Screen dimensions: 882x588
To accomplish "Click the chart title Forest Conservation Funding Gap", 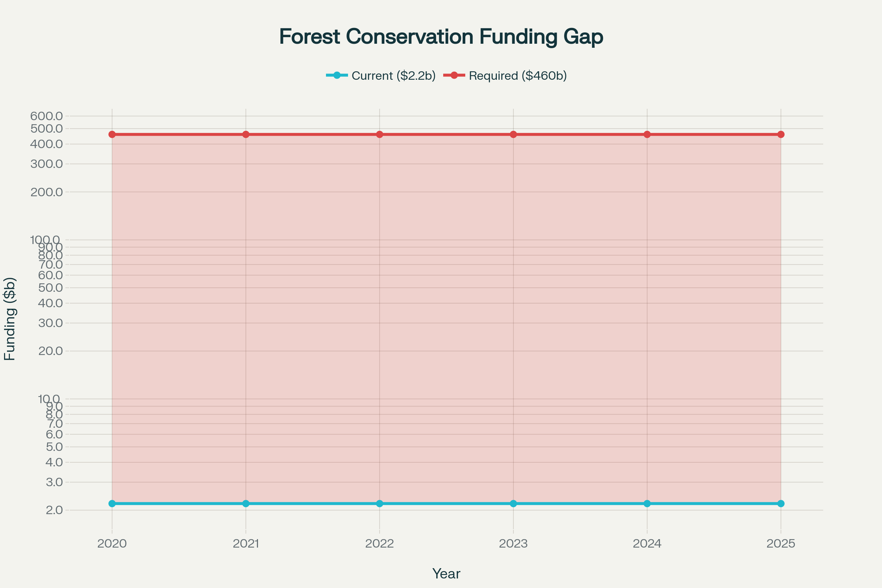I will pyautogui.click(x=441, y=36).
